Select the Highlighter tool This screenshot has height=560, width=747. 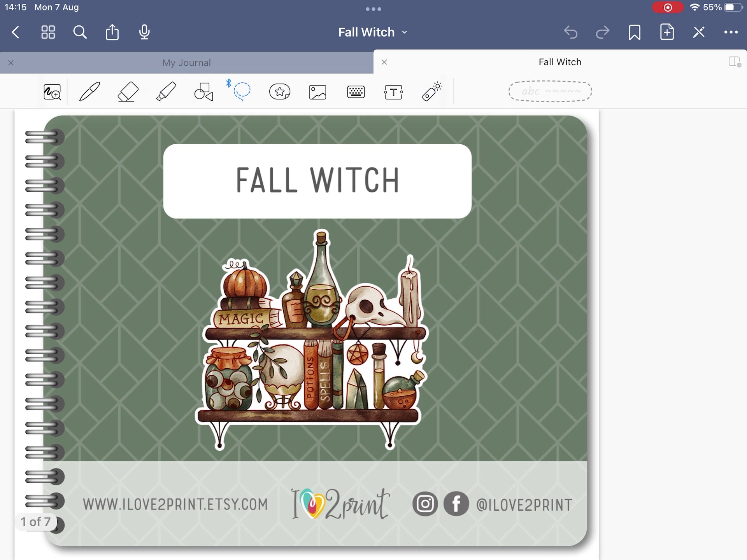tap(166, 92)
